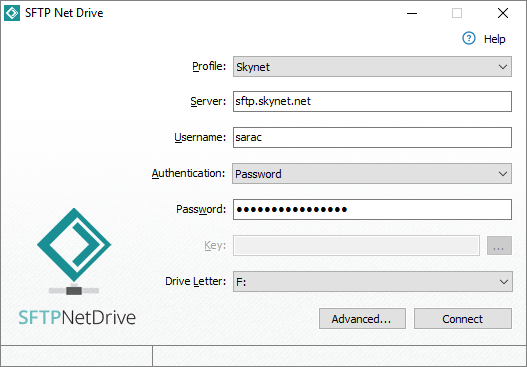
Task: Open the Profile dropdown showing Skynet
Action: click(372, 67)
